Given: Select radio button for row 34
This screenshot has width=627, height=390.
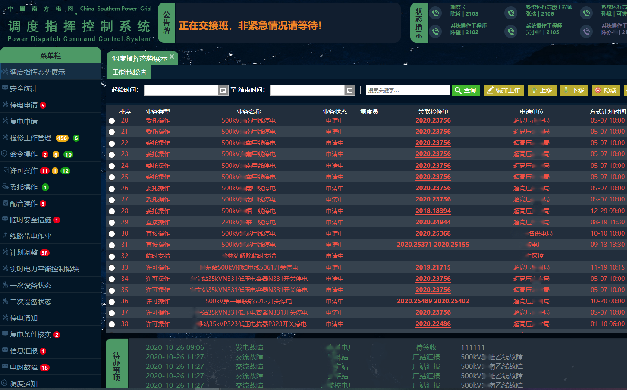Looking at the screenshot, I should 112,279.
